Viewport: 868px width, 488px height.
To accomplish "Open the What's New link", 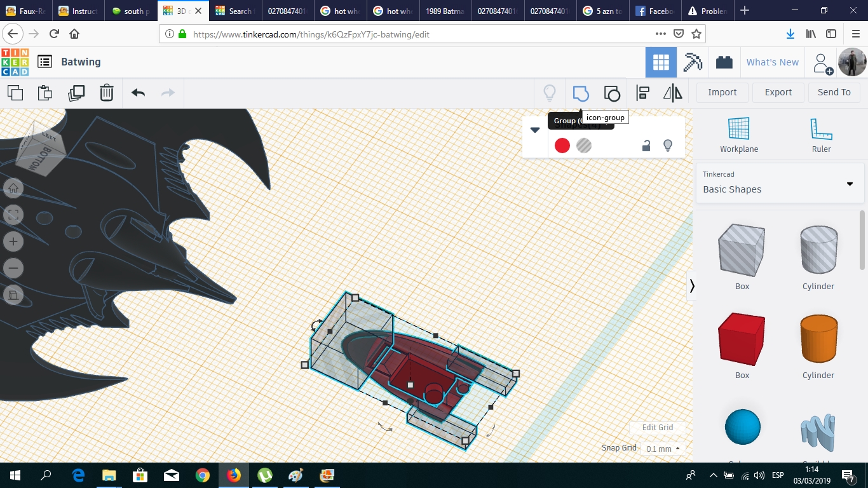I will (x=773, y=62).
